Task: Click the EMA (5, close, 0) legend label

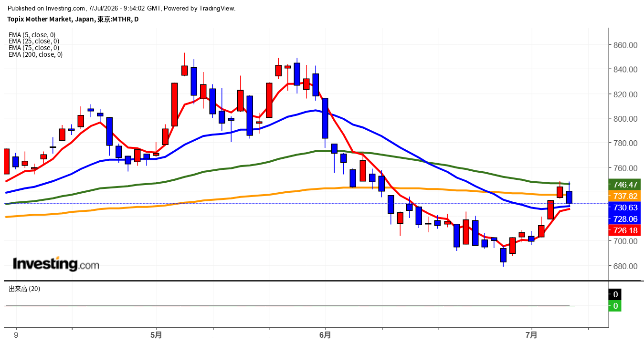Action: [x=32, y=35]
